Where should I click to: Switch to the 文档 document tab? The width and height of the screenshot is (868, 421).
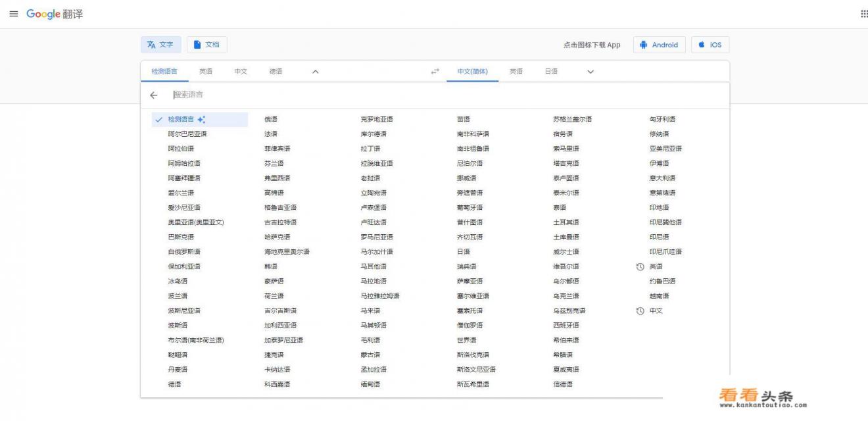pyautogui.click(x=207, y=45)
